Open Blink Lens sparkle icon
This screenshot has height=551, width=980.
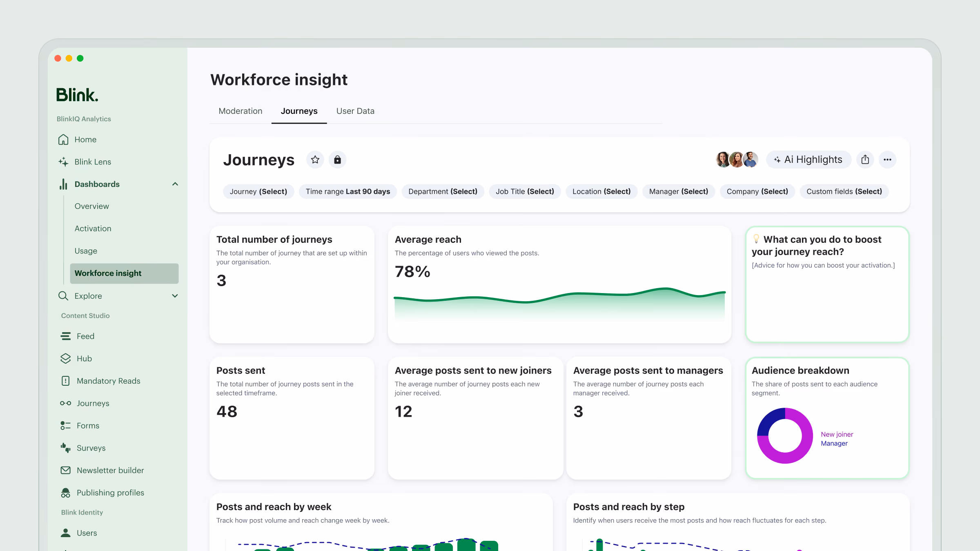tap(63, 162)
